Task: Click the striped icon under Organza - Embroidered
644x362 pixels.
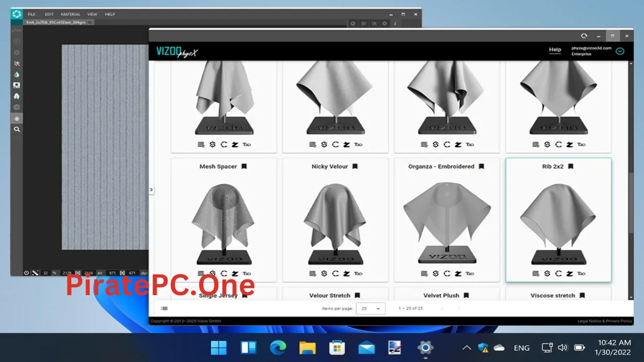Action: (425, 273)
